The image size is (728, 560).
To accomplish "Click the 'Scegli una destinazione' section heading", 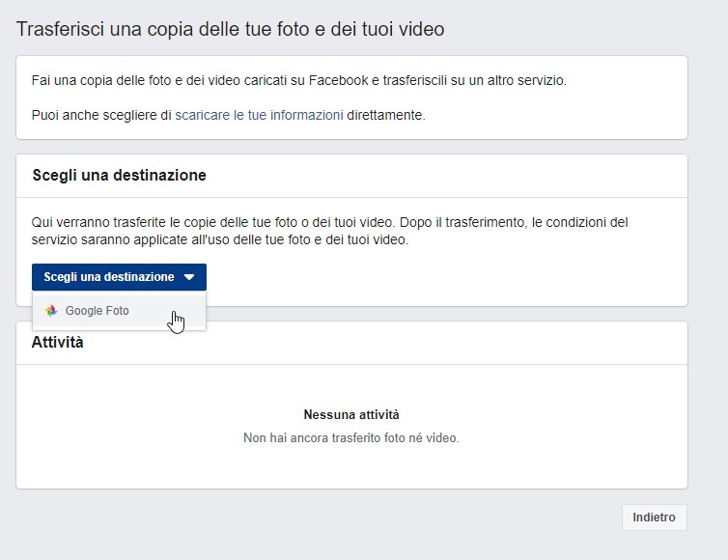I will click(119, 176).
